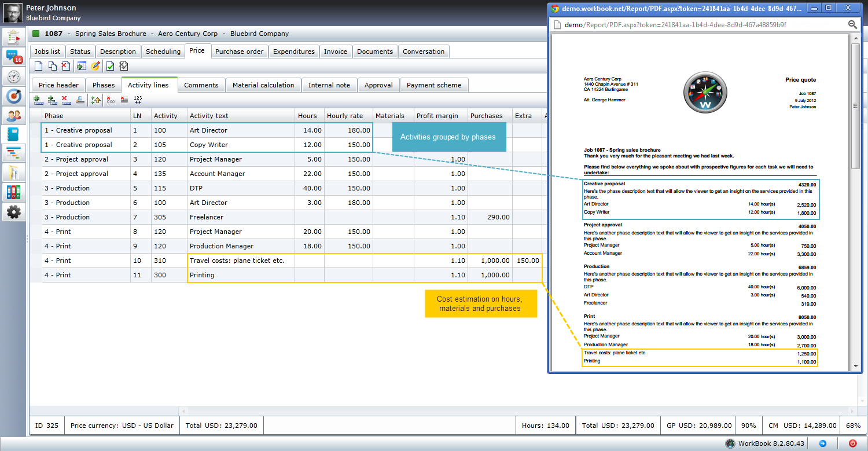Click the green job status square
The height and width of the screenshot is (451, 868).
pyautogui.click(x=36, y=34)
